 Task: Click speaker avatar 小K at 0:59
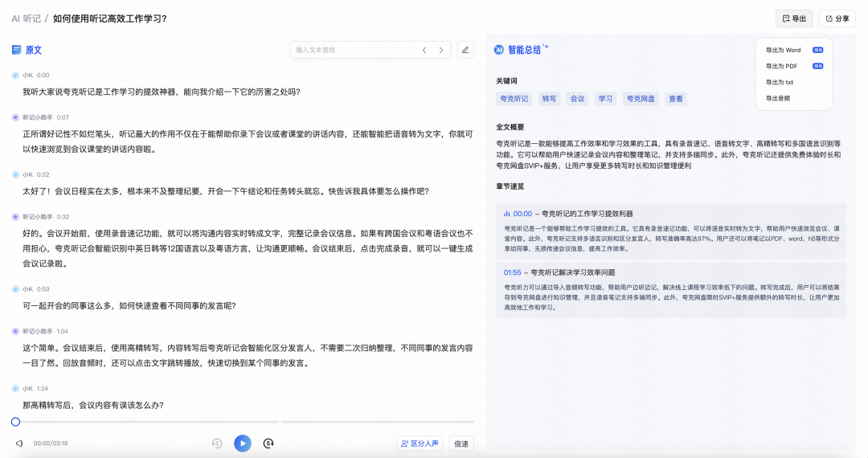[x=15, y=288]
